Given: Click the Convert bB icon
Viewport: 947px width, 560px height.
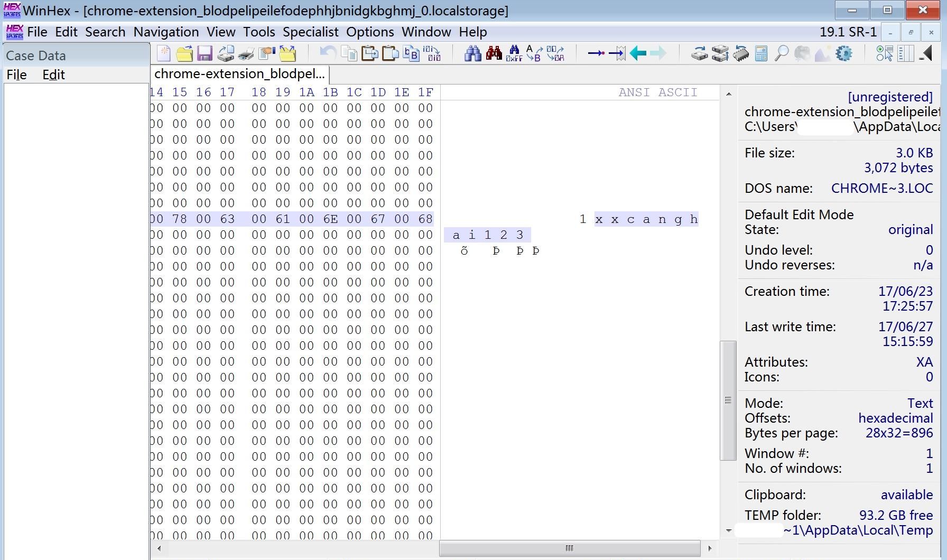Looking at the screenshot, I should click(411, 53).
